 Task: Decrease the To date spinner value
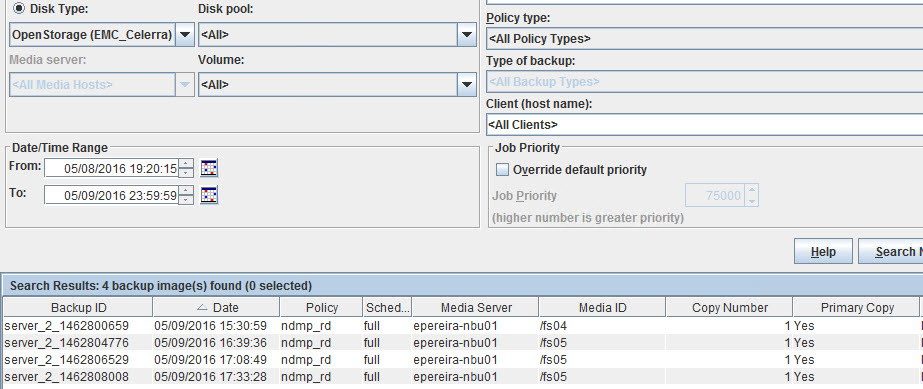coord(185,200)
